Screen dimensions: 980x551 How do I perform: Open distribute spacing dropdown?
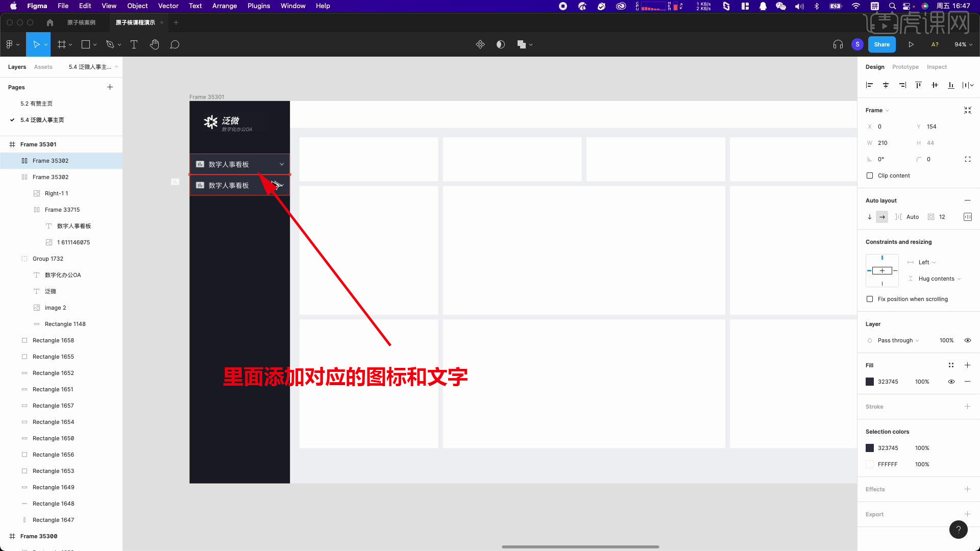coord(968,85)
